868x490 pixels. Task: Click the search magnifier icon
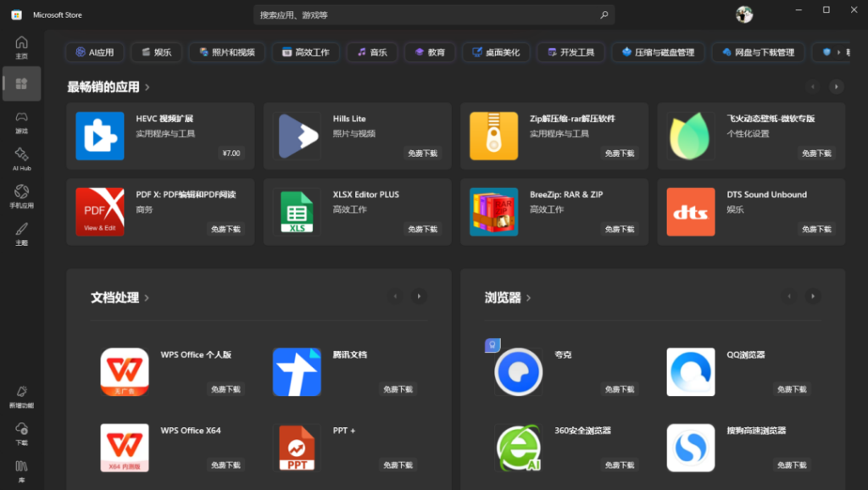pos(604,15)
